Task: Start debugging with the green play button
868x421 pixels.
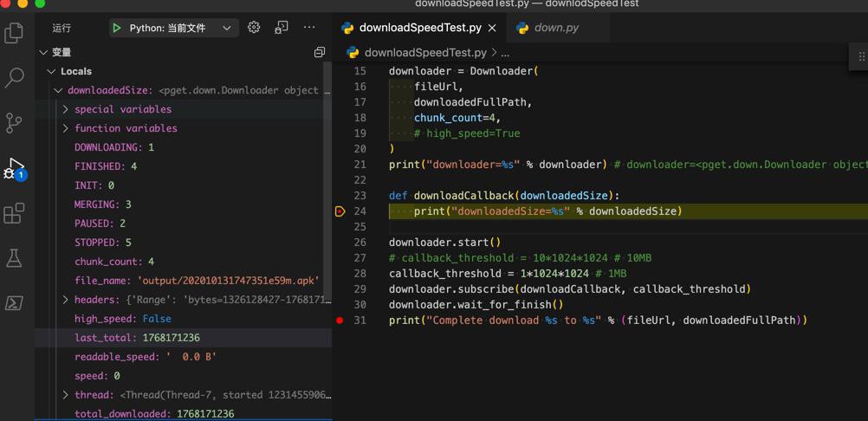Action: click(x=116, y=28)
